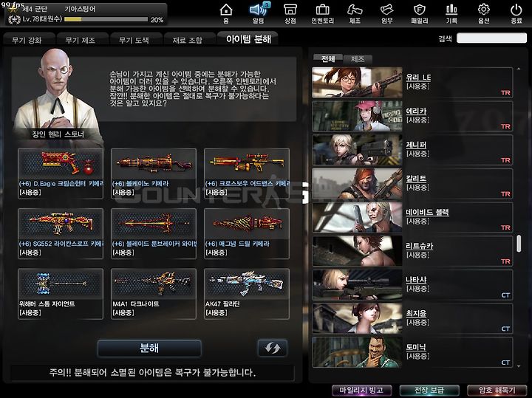
Task: Open the 옵션 settings gear icon
Action: coord(483,13)
